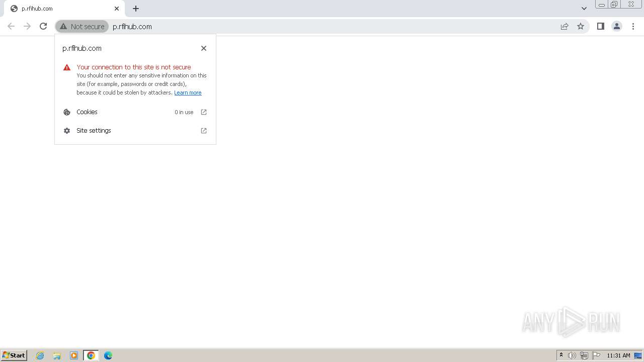This screenshot has height=362, width=644.
Task: Click the Site settings external link icon
Action: [x=204, y=131]
